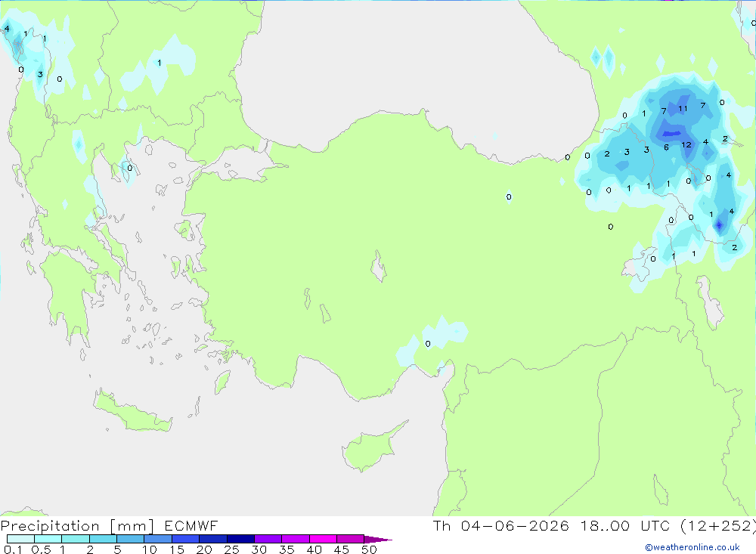
Task: Click the '6' precipitation value on map
Action: [666, 147]
